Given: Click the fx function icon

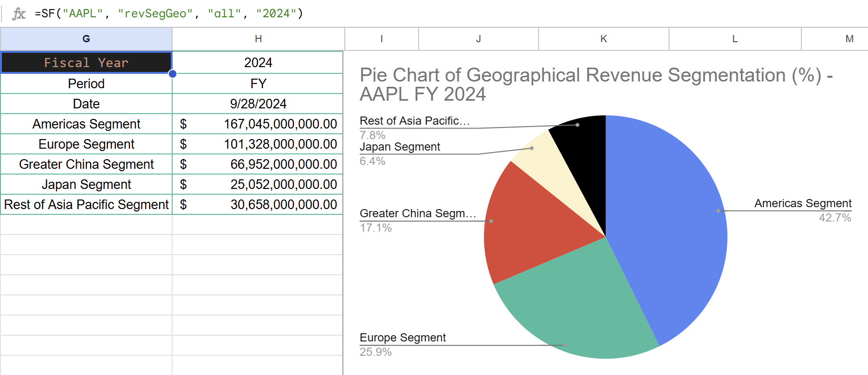Looking at the screenshot, I should click(19, 13).
